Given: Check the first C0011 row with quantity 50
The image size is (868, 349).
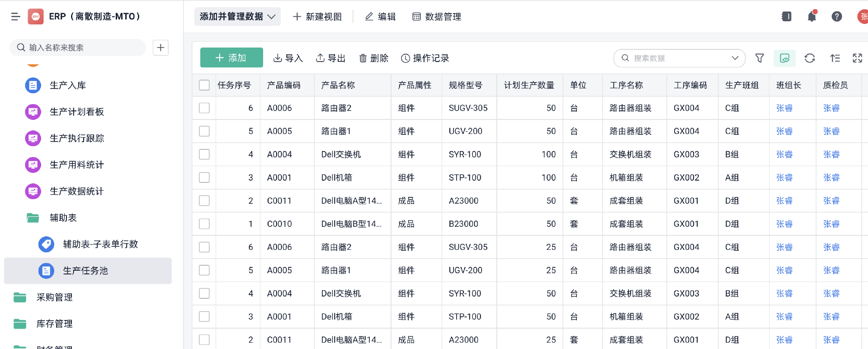Looking at the screenshot, I should [204, 201].
